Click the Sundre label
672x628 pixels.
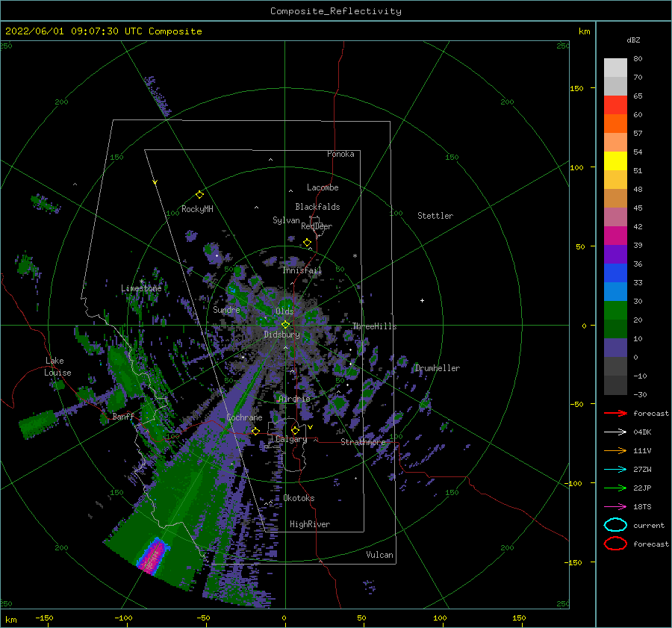click(226, 309)
